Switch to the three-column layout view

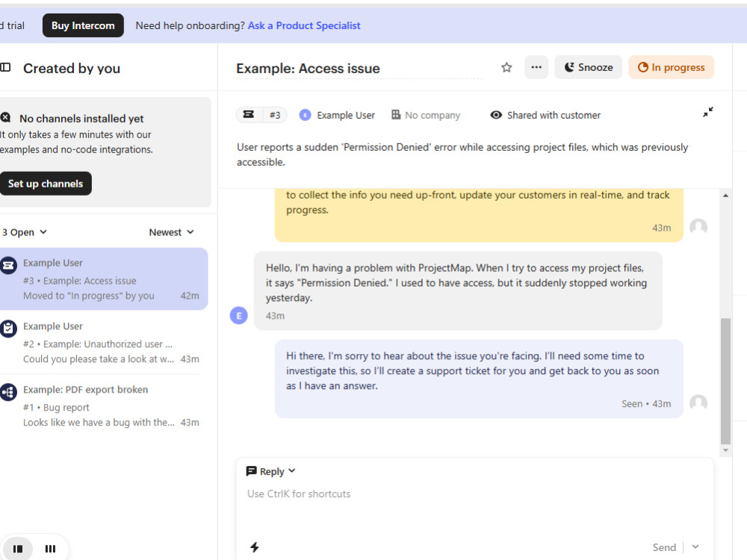coord(50,549)
